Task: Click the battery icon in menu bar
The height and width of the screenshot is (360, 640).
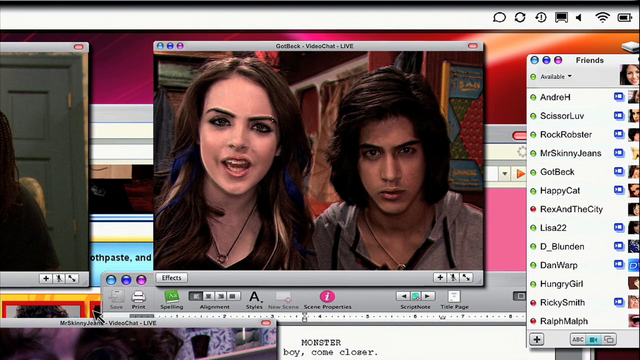Action: coord(624,18)
